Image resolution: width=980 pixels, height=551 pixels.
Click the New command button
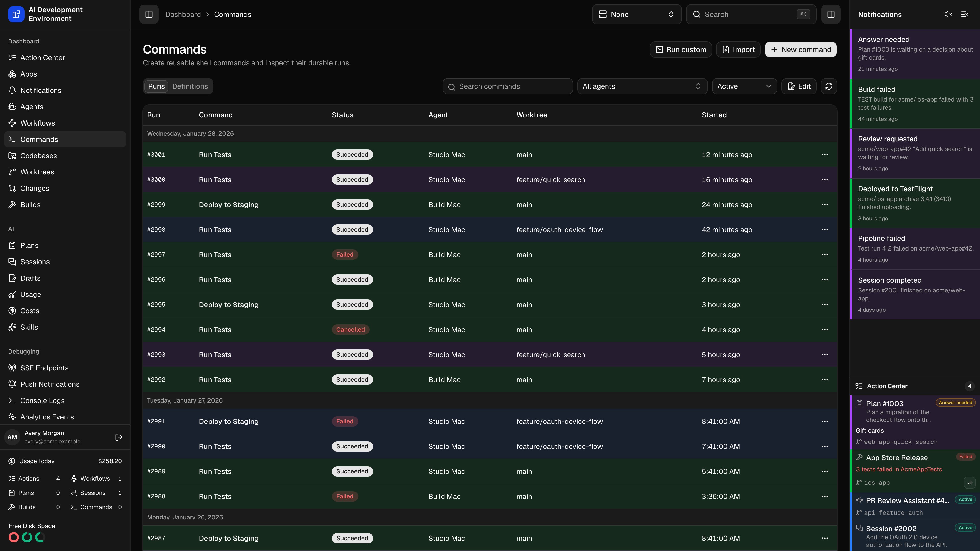click(x=800, y=49)
